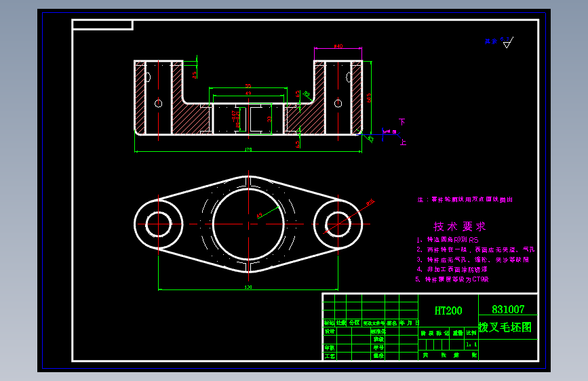Select the 工艺 cell in title block

(330, 356)
